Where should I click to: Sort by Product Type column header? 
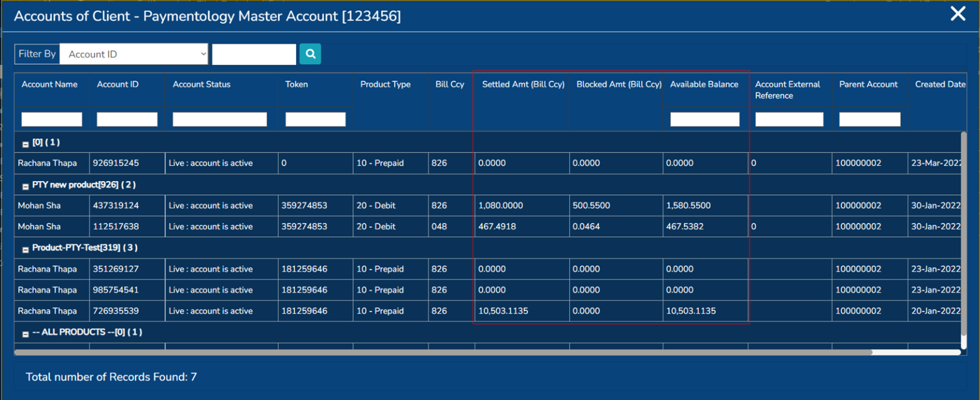(x=385, y=84)
